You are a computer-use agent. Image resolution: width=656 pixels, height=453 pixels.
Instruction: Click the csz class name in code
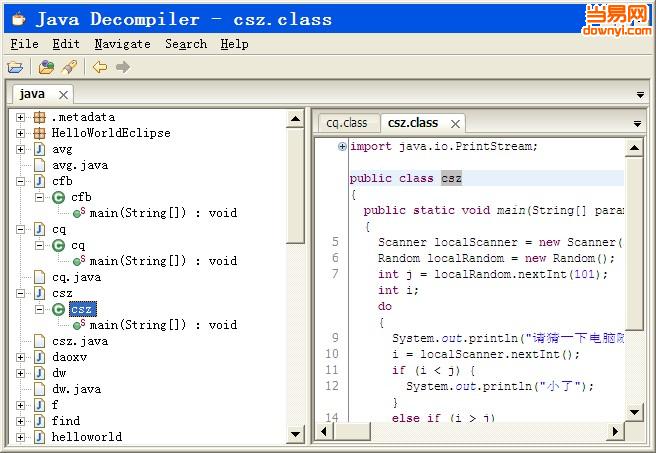(451, 179)
